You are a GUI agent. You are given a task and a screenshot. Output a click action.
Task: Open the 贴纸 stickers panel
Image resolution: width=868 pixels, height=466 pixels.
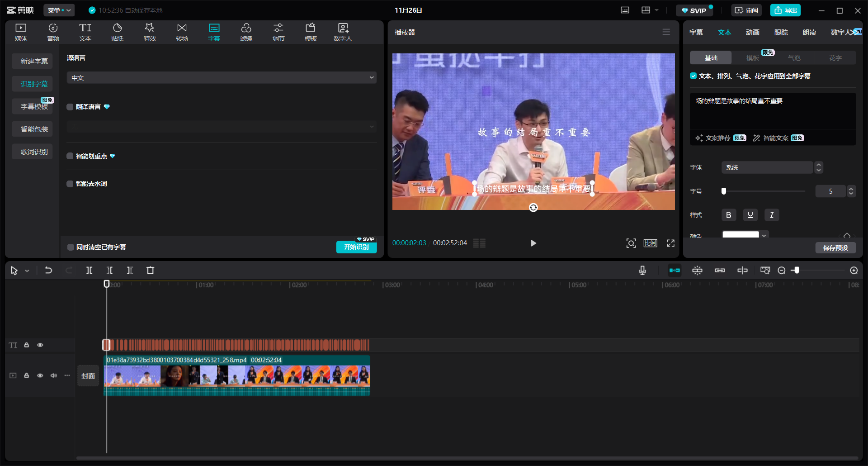click(x=117, y=32)
